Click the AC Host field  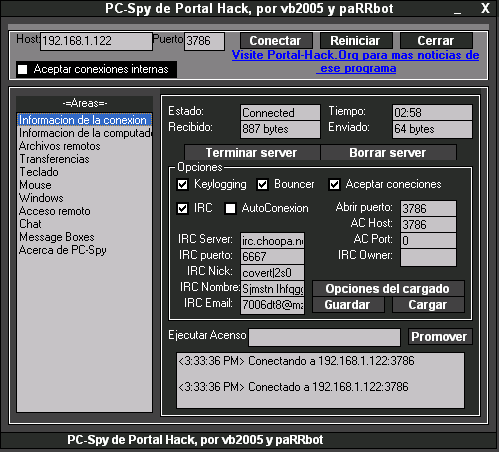pos(428,225)
